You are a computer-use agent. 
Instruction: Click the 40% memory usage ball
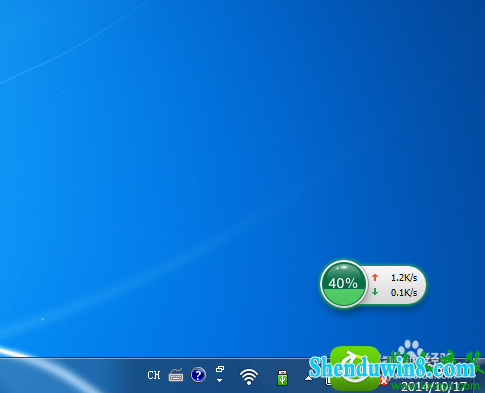[x=343, y=284]
